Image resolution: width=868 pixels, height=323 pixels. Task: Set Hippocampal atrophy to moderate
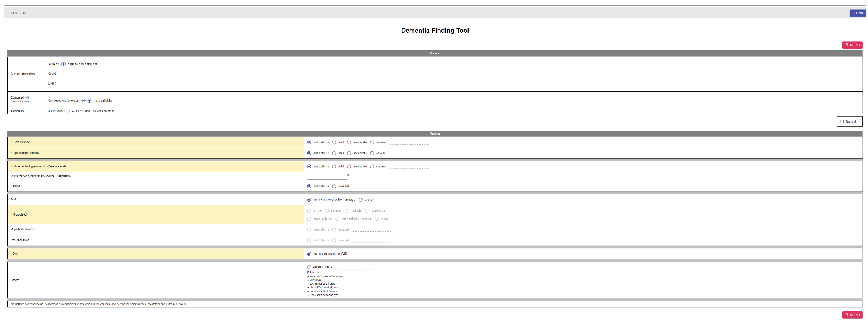click(x=349, y=153)
